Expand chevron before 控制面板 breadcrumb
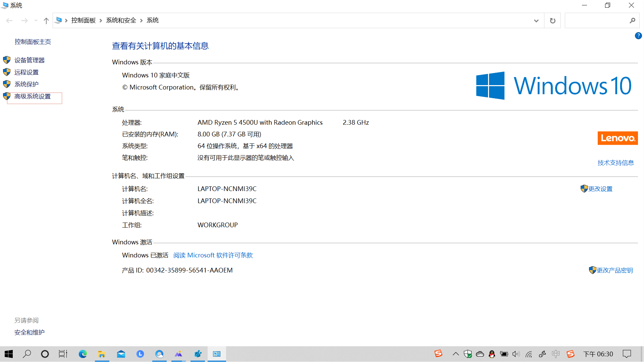 click(66, 21)
